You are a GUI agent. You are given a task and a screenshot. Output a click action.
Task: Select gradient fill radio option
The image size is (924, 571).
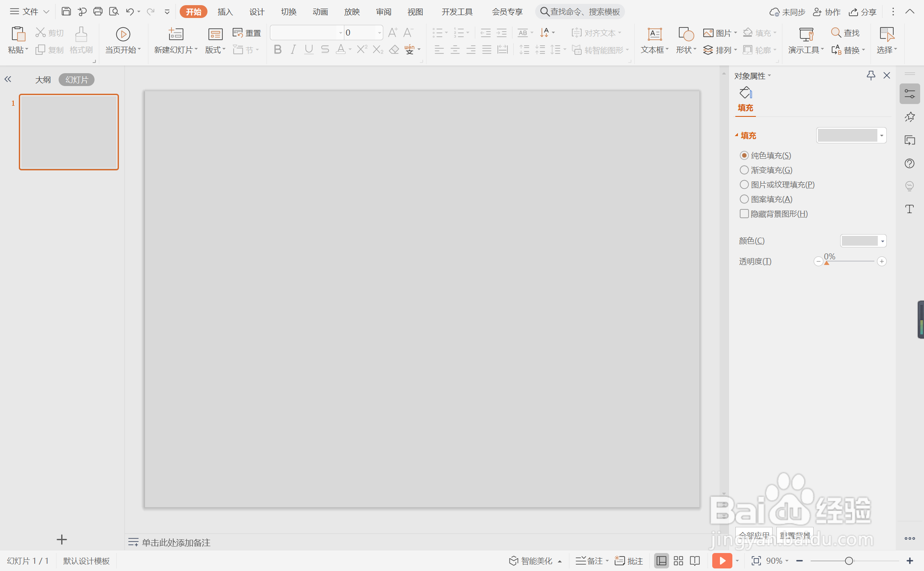pyautogui.click(x=744, y=170)
